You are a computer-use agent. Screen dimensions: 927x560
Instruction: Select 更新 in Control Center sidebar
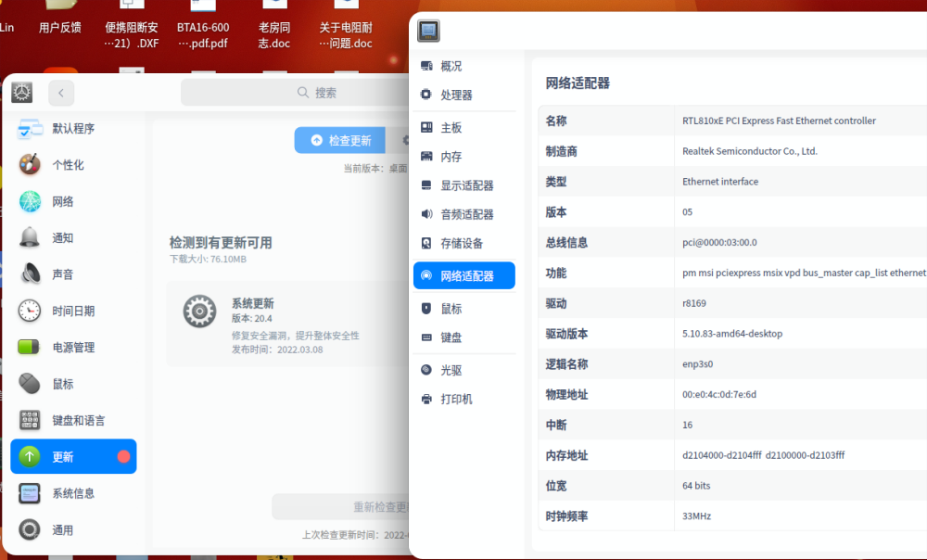pyautogui.click(x=73, y=456)
